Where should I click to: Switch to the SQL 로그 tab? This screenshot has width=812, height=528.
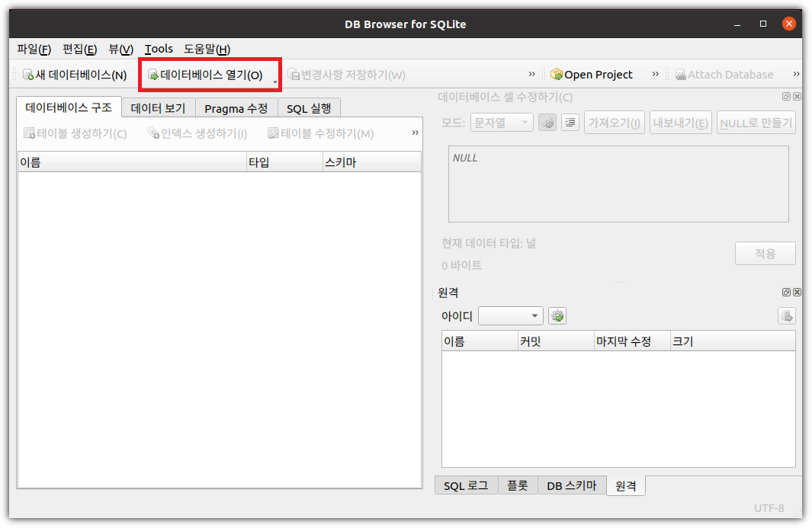tap(466, 485)
